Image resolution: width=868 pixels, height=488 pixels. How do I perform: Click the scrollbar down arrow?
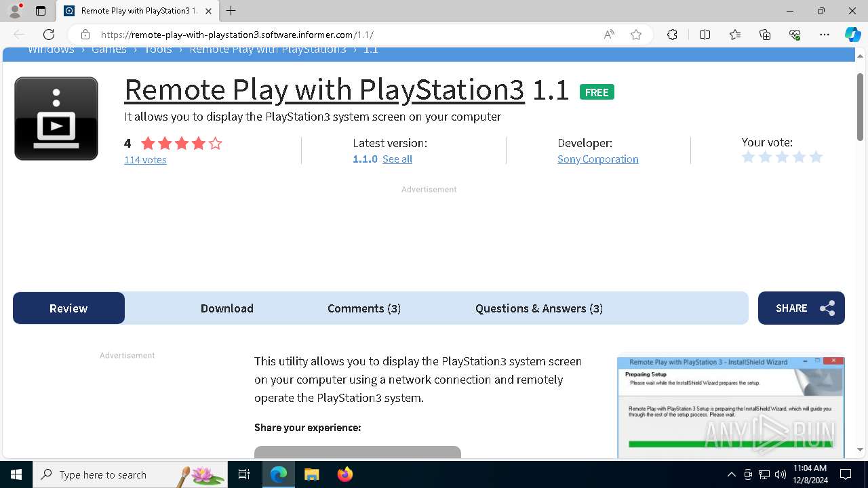click(860, 449)
